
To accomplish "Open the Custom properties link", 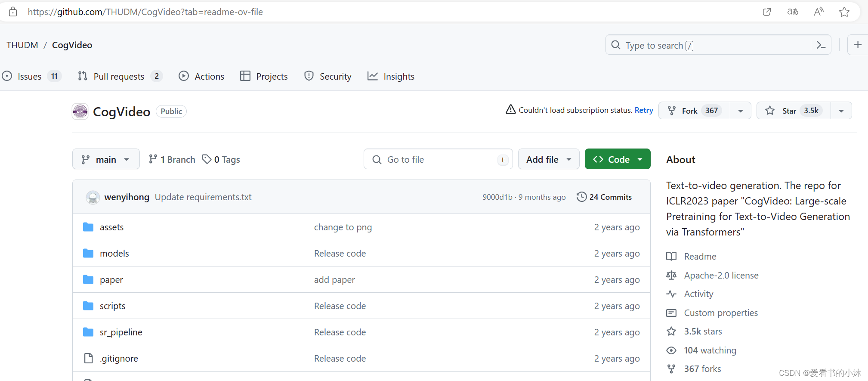I will coord(721,313).
